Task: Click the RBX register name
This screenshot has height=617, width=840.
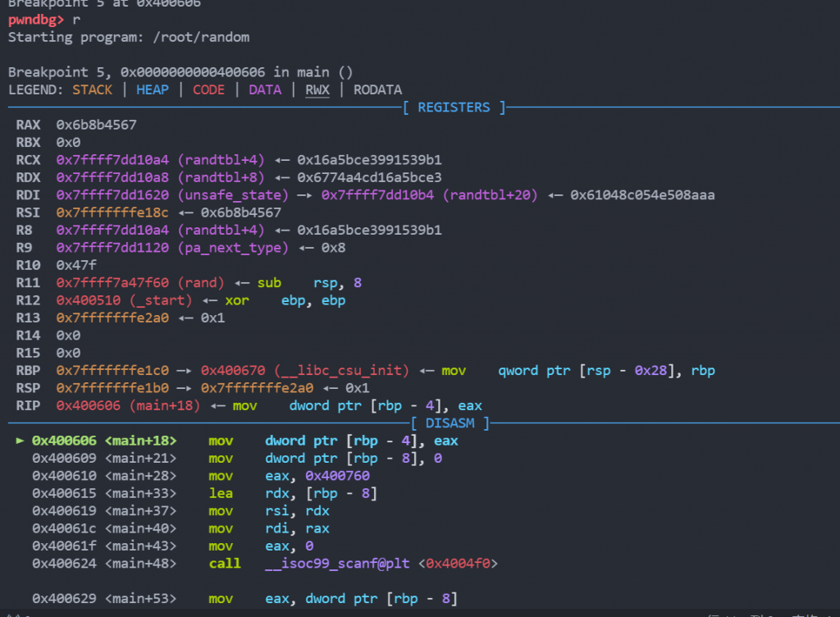Action: 28,143
